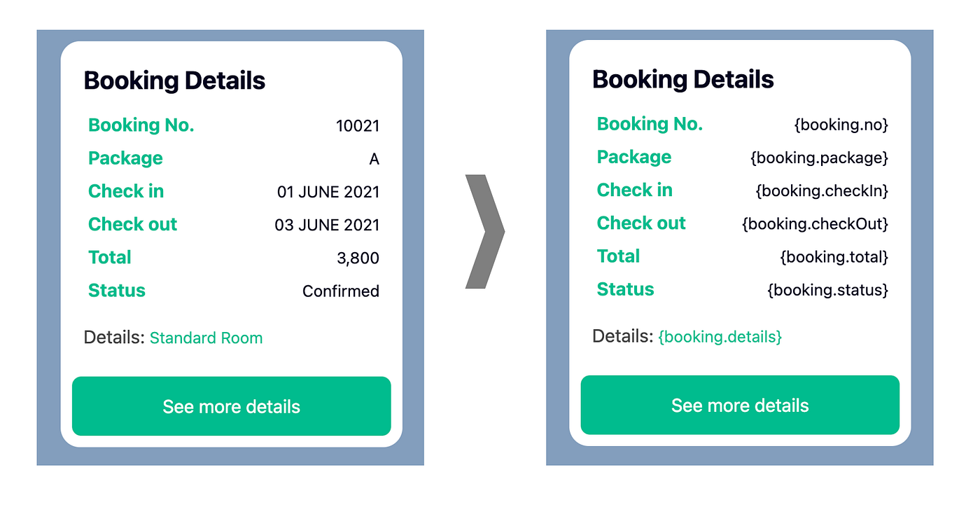Select the {booking.status} placeholder text
This screenshot has width=980, height=505.
pos(827,290)
